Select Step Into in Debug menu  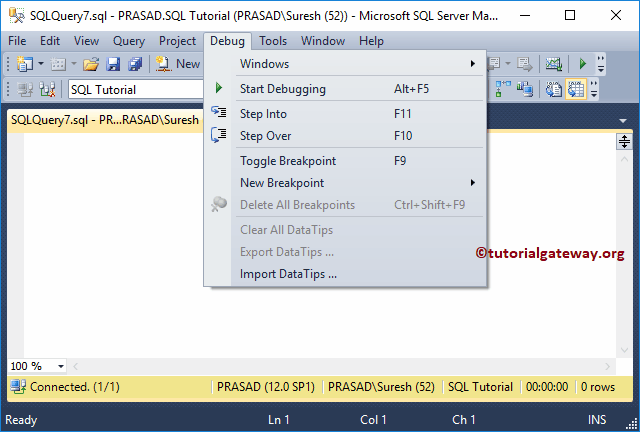(x=345, y=114)
